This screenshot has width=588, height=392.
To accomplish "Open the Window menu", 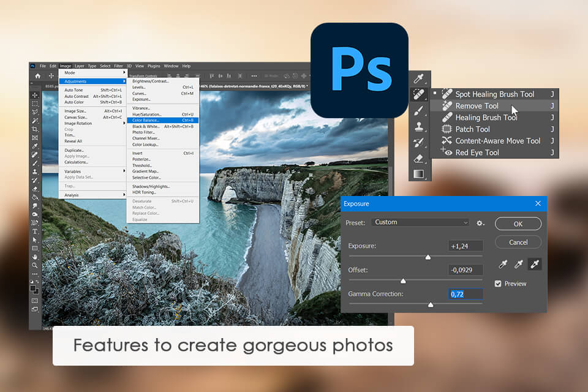I will click(x=171, y=66).
